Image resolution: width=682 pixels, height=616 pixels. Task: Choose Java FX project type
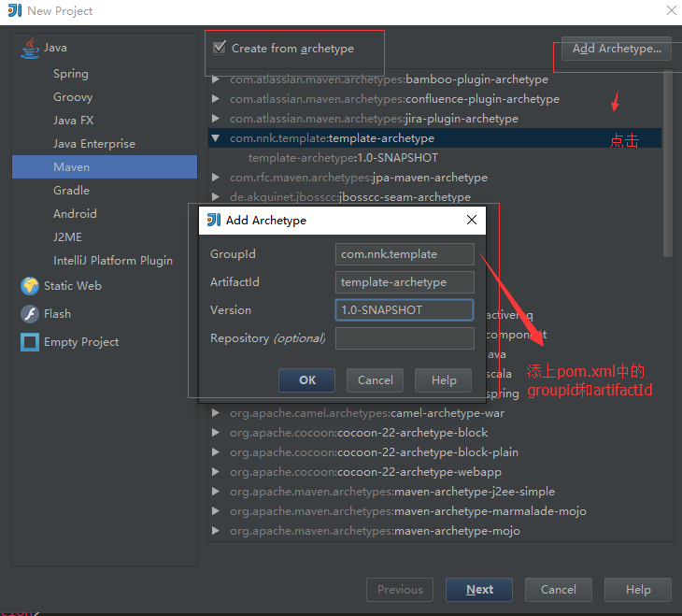click(73, 121)
